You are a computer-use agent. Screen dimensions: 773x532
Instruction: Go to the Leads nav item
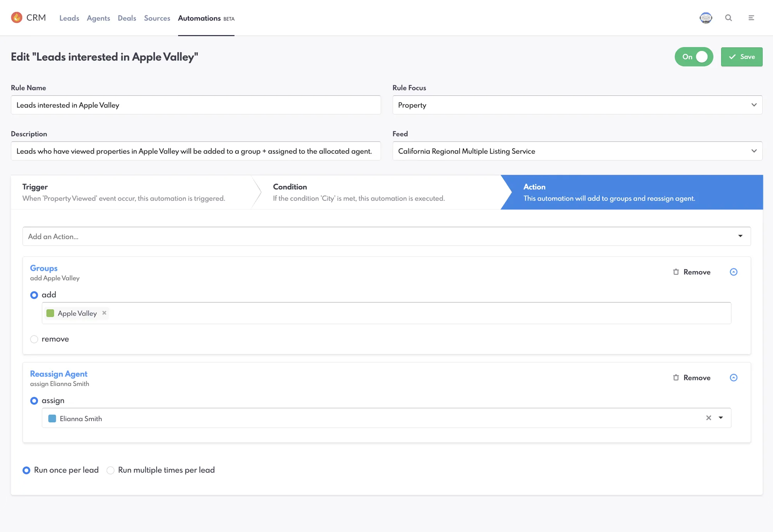tap(69, 18)
